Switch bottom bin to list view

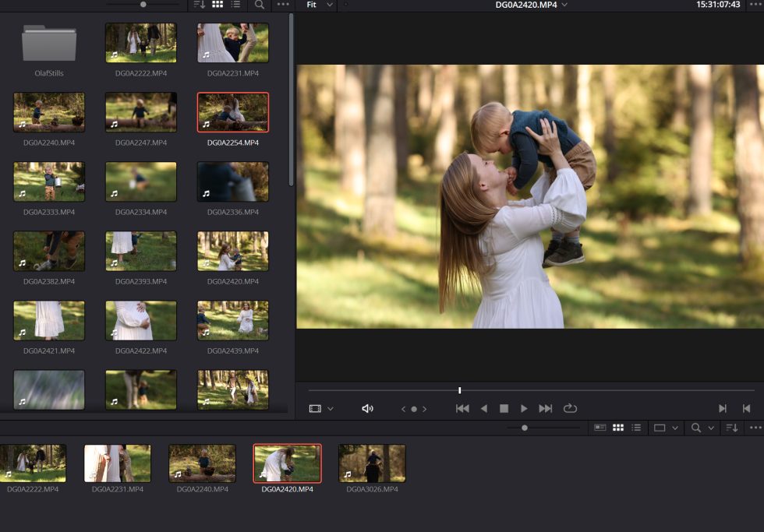point(637,428)
